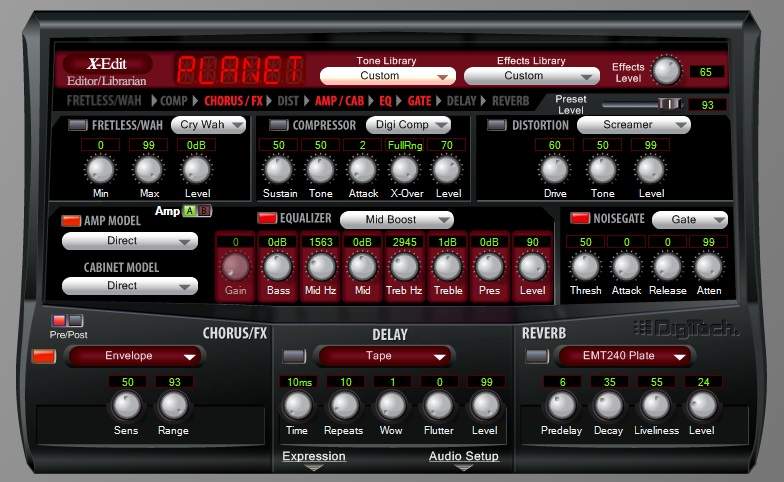Open the Noisegate Gate dropdown
This screenshot has height=482, width=784.
point(690,220)
